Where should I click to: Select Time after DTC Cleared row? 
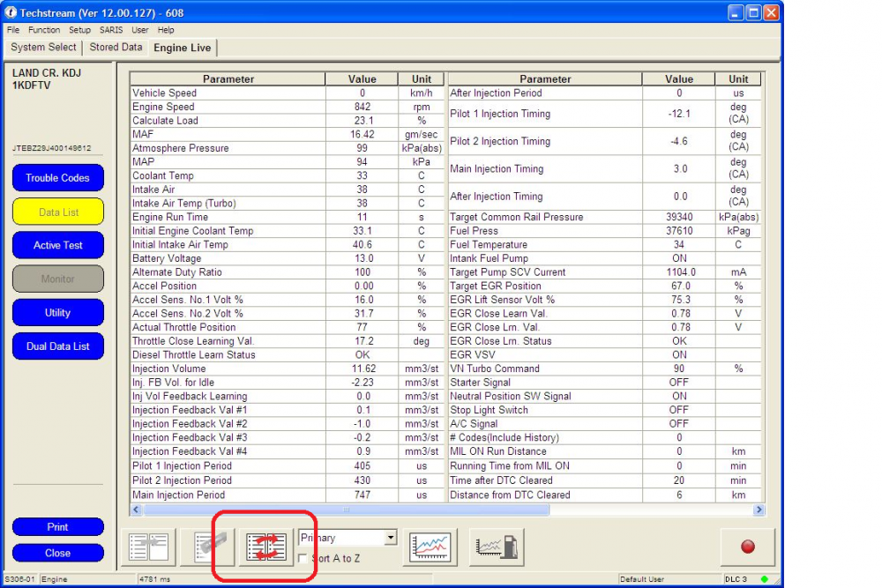[x=605, y=480]
